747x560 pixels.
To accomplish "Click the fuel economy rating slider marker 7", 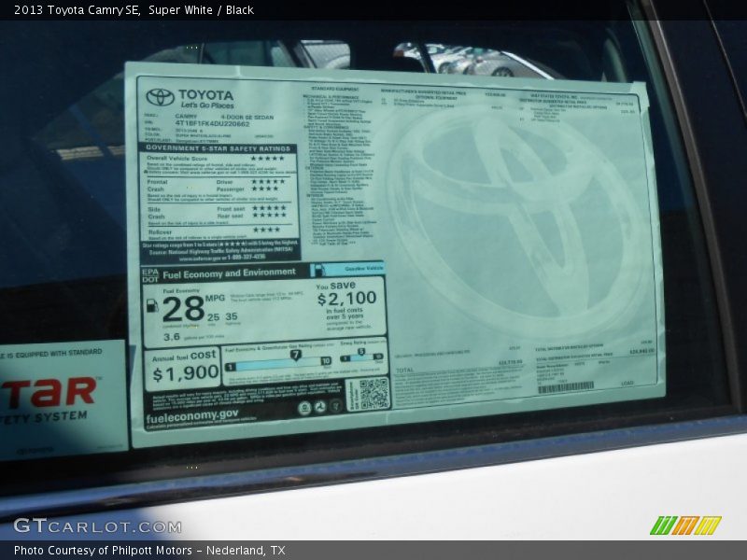I will click(x=296, y=355).
